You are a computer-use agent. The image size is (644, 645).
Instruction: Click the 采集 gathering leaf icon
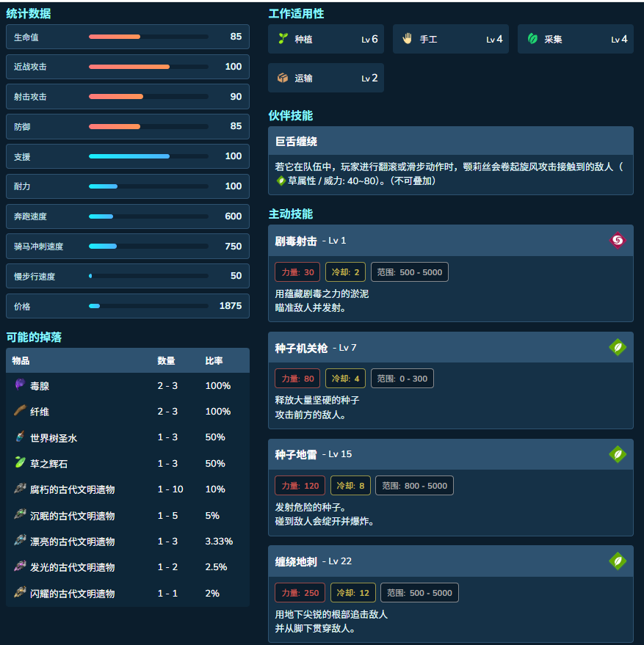pos(532,39)
